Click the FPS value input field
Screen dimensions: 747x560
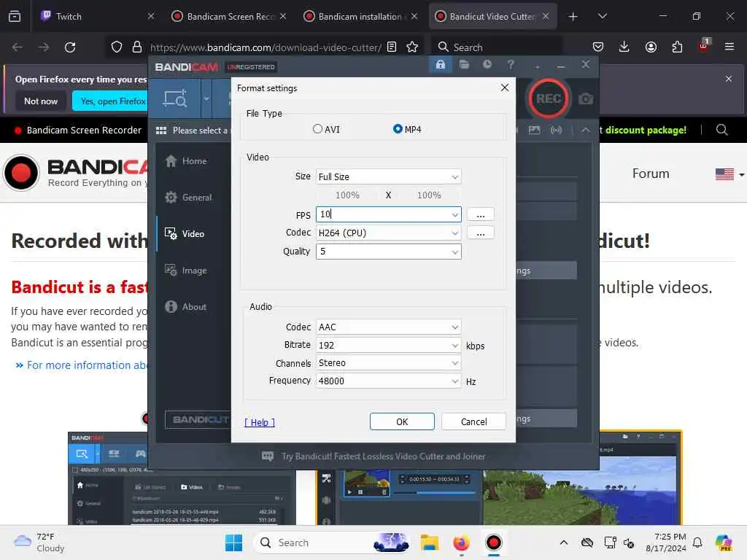(x=383, y=214)
